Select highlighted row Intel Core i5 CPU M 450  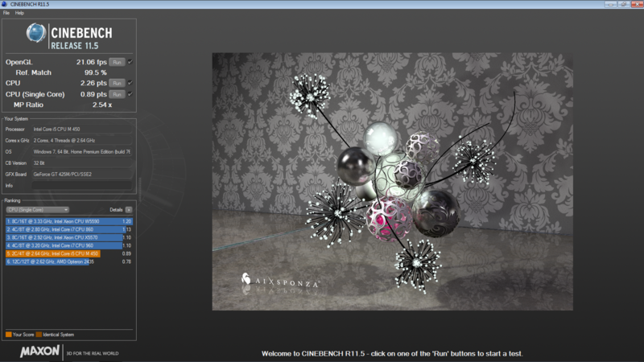coord(69,253)
